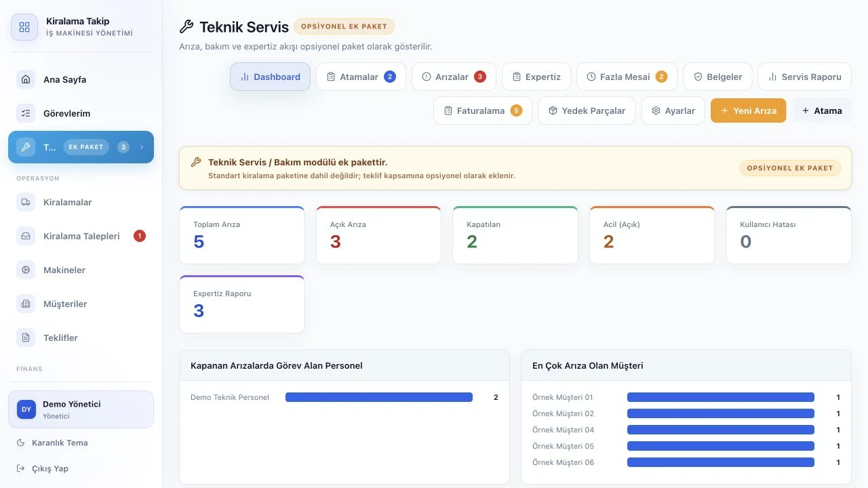The height and width of the screenshot is (488, 868).
Task: Click the Örnek Müşteri 01 progress bar
Action: point(721,397)
